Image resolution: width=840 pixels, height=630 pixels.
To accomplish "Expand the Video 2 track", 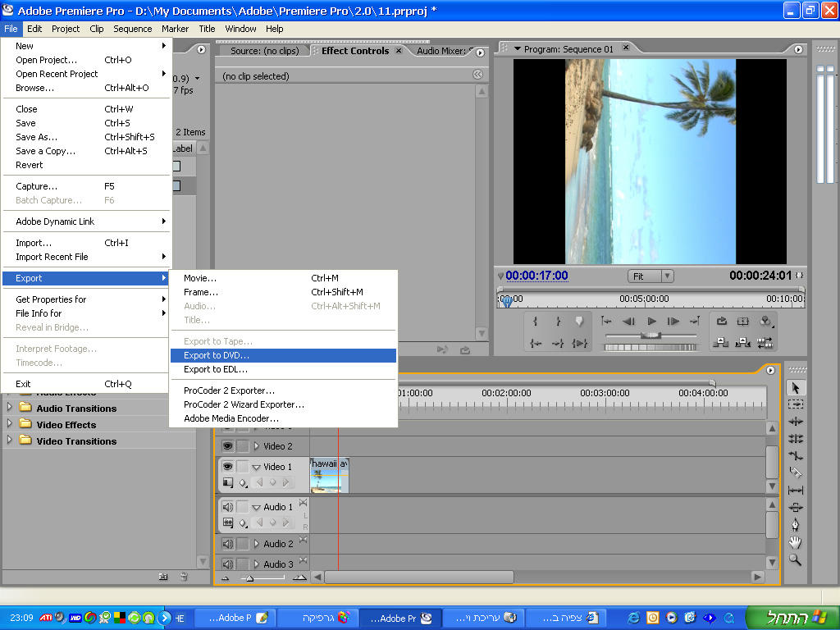I will 256,446.
